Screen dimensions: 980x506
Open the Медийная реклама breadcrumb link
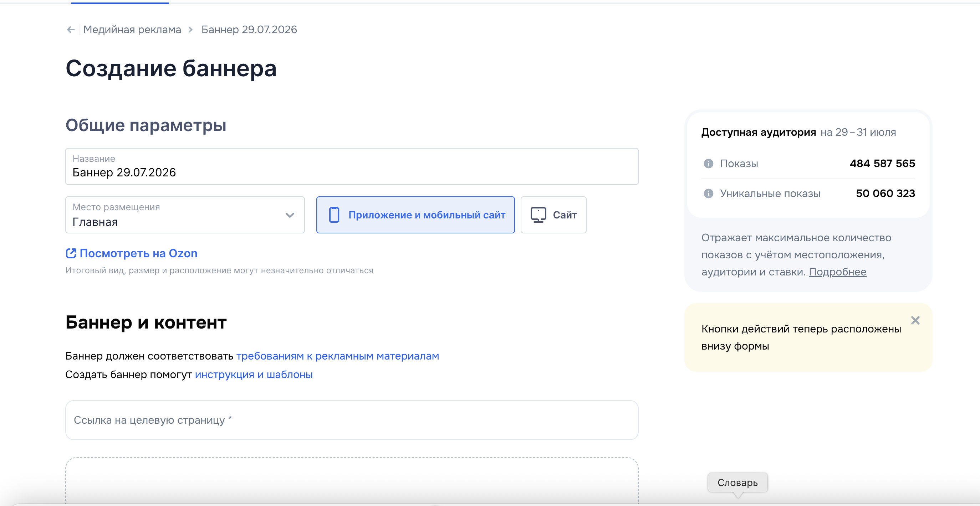coord(132,30)
